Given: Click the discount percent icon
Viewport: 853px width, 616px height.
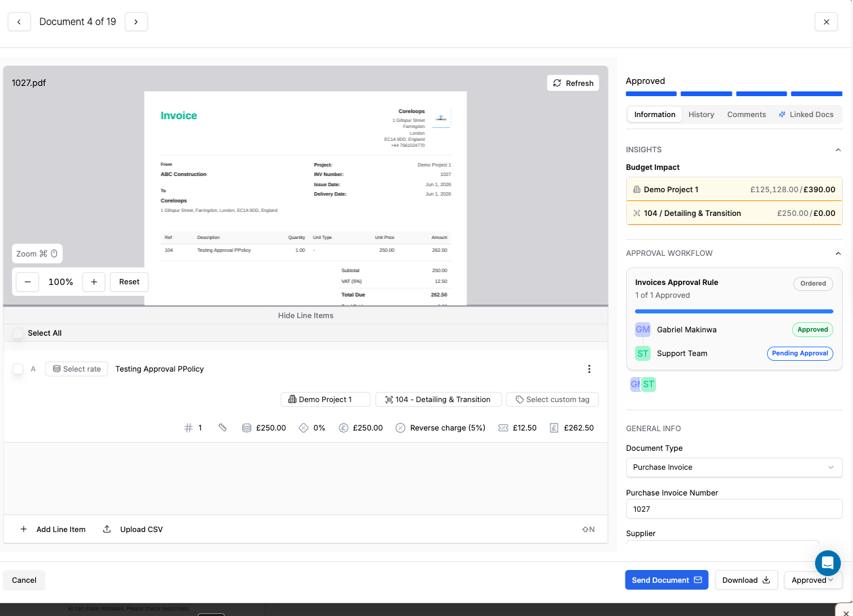Looking at the screenshot, I should [303, 428].
